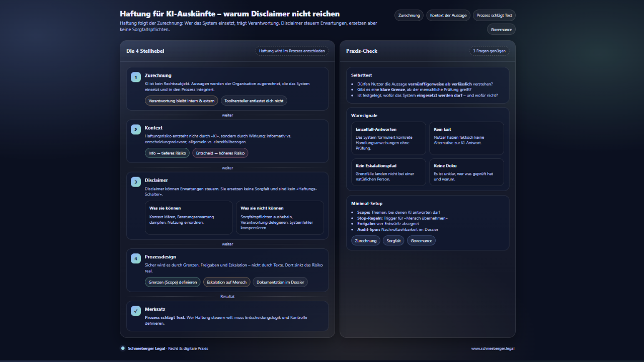Click the Freigabe bullet in Minimal-Setup
The width and height of the screenshot is (644, 362).
point(388,224)
